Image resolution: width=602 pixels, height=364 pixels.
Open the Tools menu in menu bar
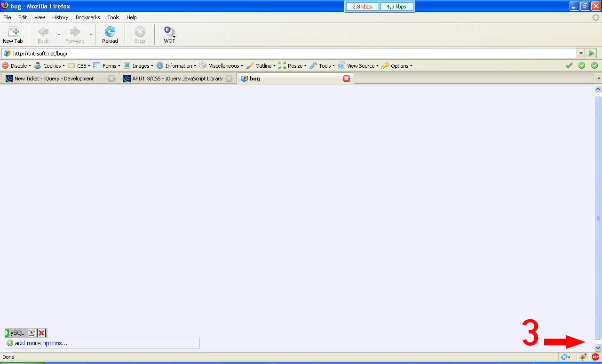(113, 17)
